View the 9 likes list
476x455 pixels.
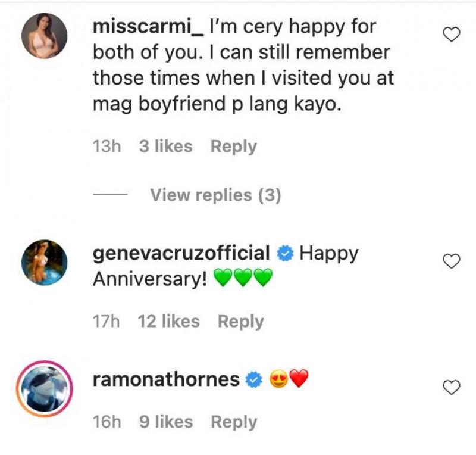click(165, 422)
